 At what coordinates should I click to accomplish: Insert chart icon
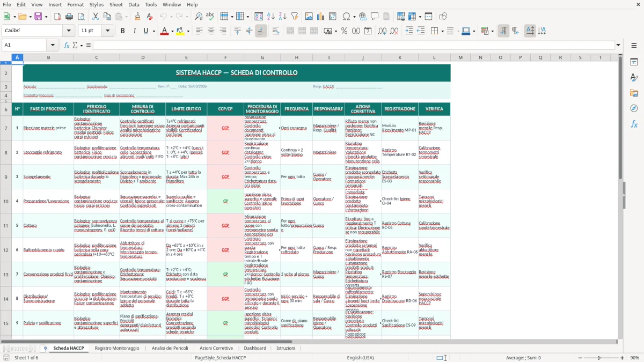(x=321, y=17)
